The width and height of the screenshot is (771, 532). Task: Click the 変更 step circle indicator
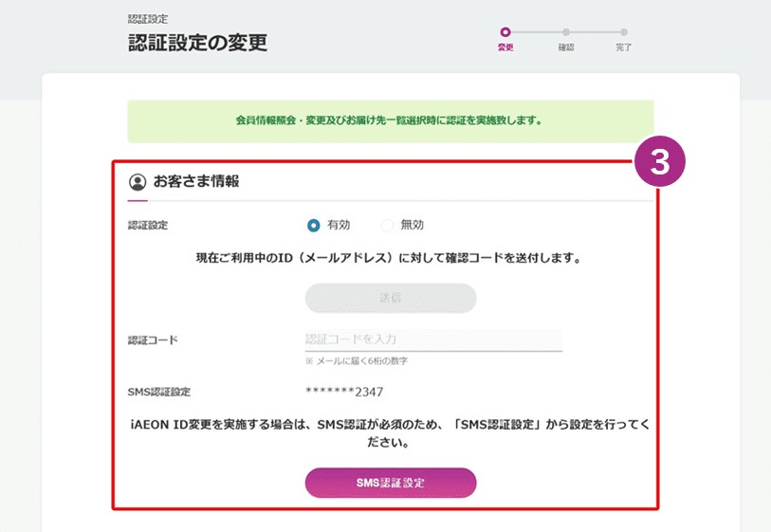click(505, 32)
